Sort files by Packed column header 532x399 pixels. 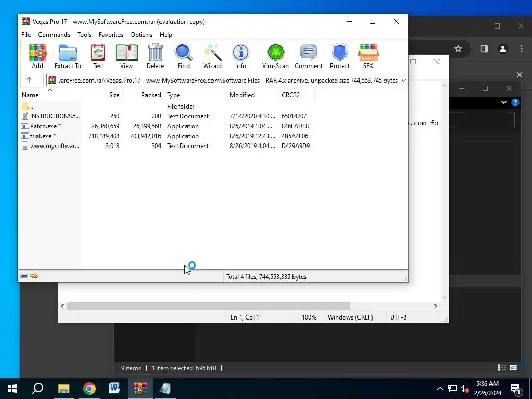coord(143,95)
